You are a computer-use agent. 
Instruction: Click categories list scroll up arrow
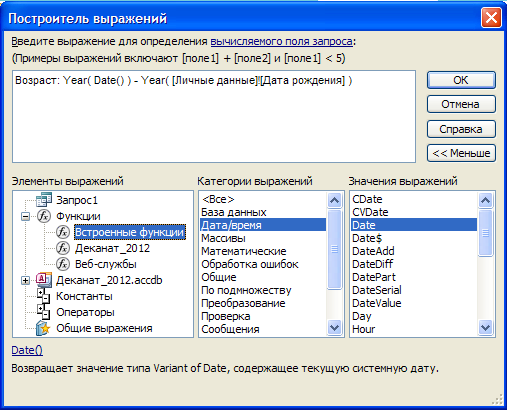[x=334, y=200]
